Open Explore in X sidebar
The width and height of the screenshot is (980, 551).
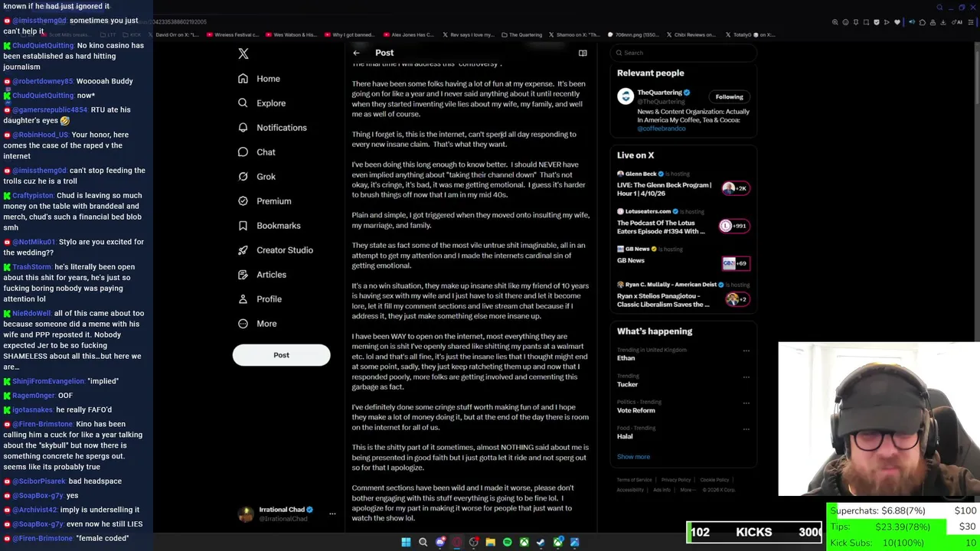[262, 103]
